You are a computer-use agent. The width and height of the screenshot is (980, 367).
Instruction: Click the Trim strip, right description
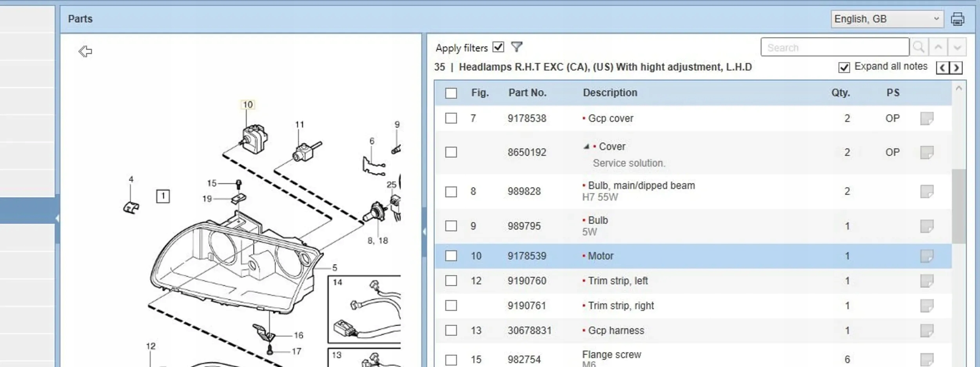(x=621, y=305)
